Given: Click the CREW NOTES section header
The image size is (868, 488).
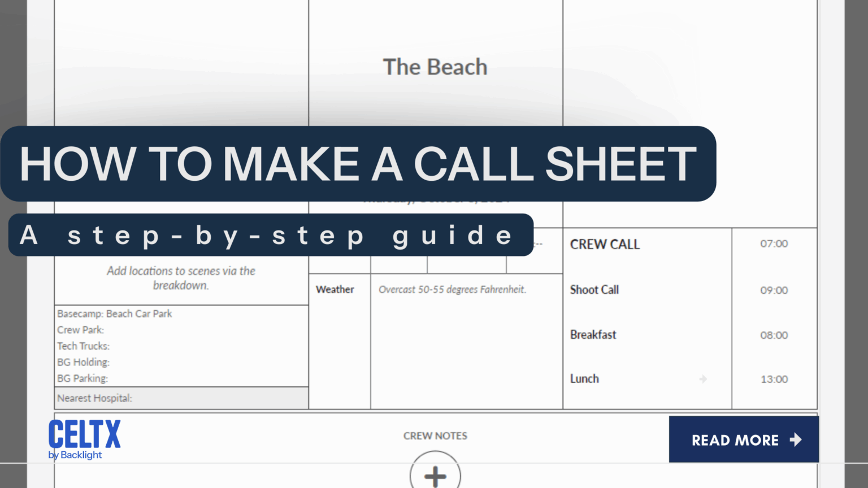Looking at the screenshot, I should click(435, 435).
